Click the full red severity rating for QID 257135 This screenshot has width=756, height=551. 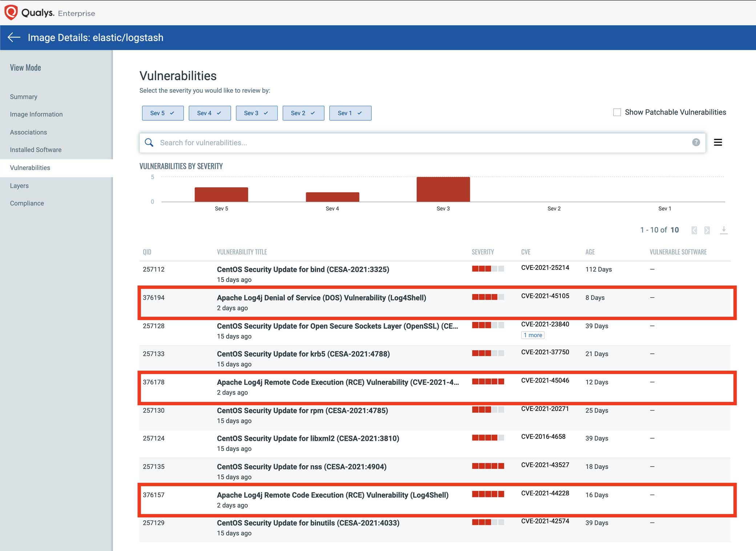pyautogui.click(x=487, y=466)
